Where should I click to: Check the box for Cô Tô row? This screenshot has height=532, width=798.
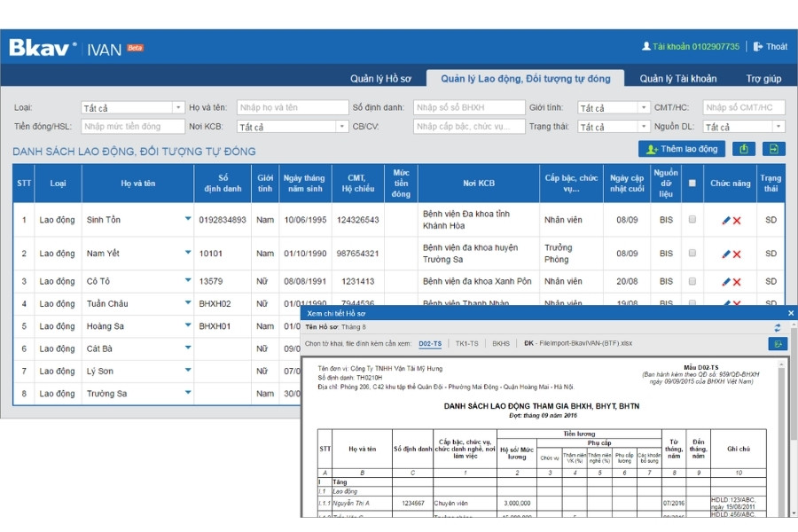pyautogui.click(x=692, y=281)
